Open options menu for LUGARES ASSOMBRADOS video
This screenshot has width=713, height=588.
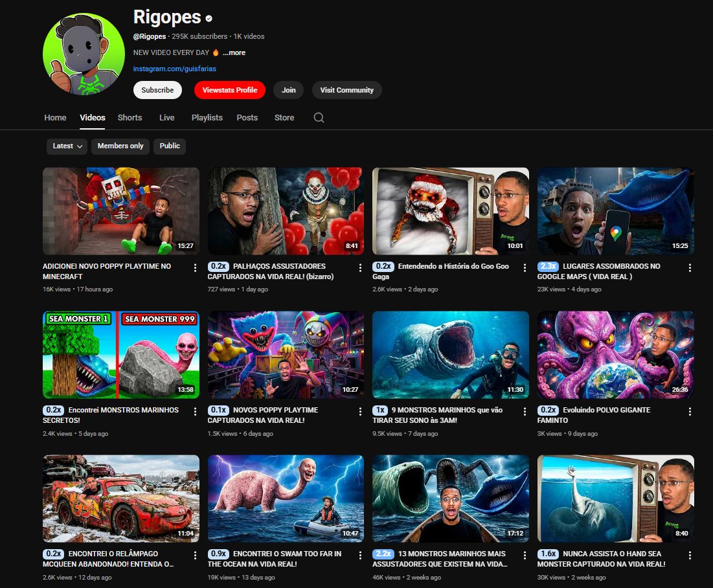(x=690, y=268)
